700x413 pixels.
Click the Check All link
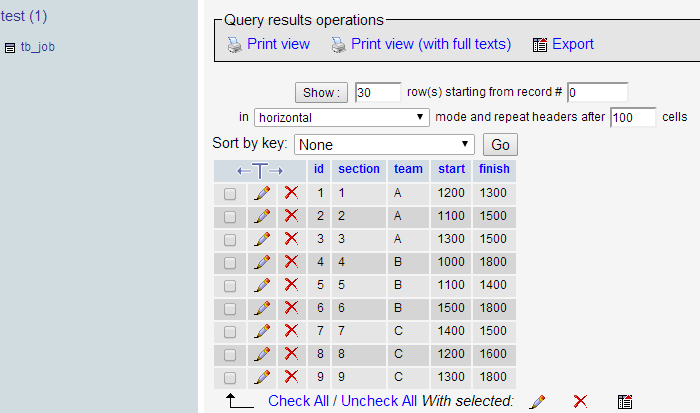(x=299, y=401)
